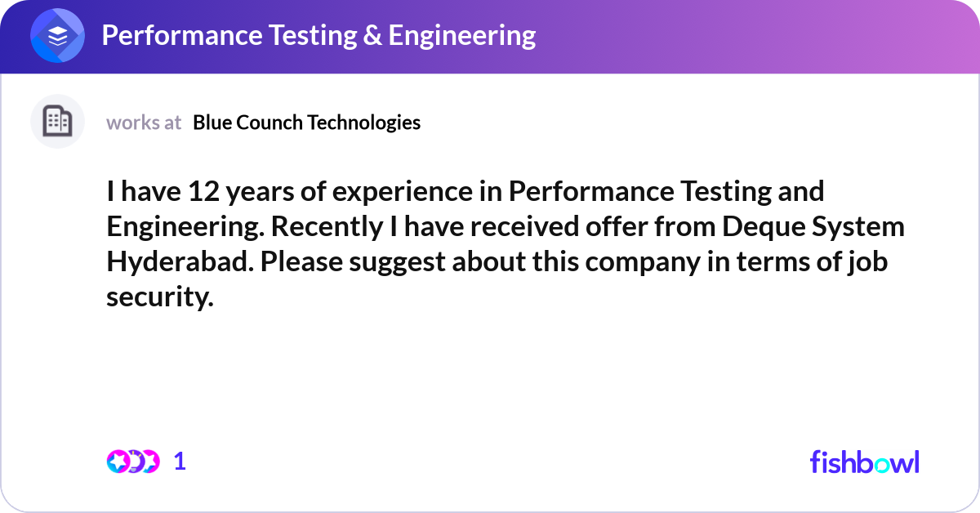Select the rightmost star reaction icon
980x513 pixels.
(x=150, y=462)
